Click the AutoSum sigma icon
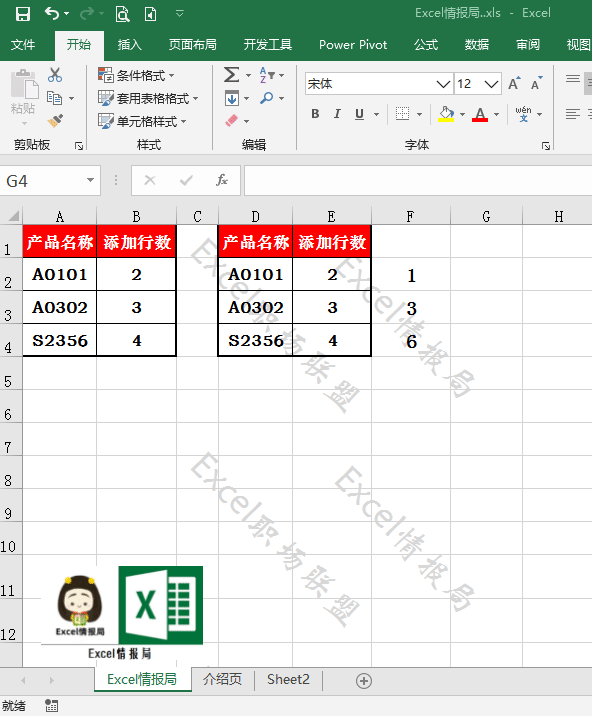592x716 pixels. [x=232, y=75]
